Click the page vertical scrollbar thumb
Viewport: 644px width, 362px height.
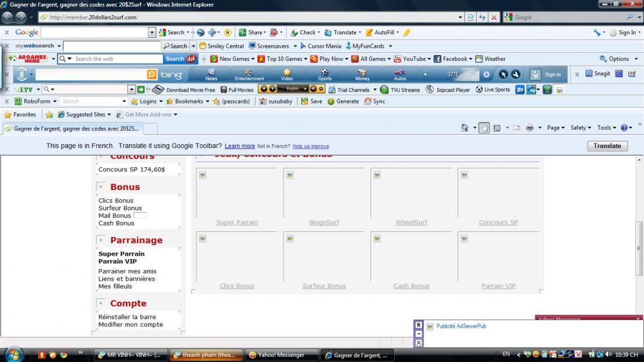[x=639, y=248]
